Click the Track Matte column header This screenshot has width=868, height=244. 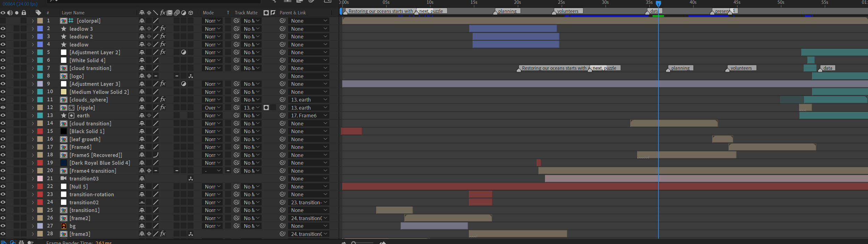pyautogui.click(x=246, y=13)
